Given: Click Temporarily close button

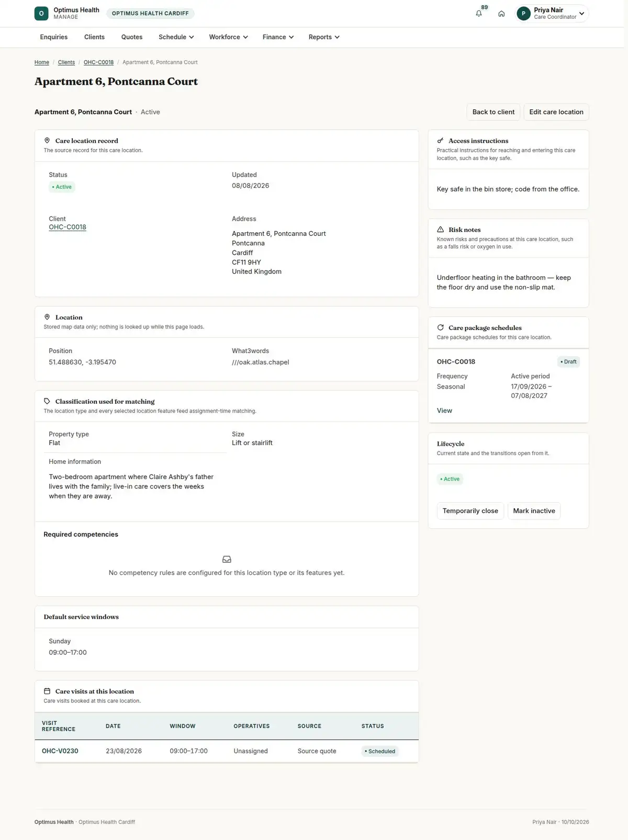Looking at the screenshot, I should click(x=470, y=511).
